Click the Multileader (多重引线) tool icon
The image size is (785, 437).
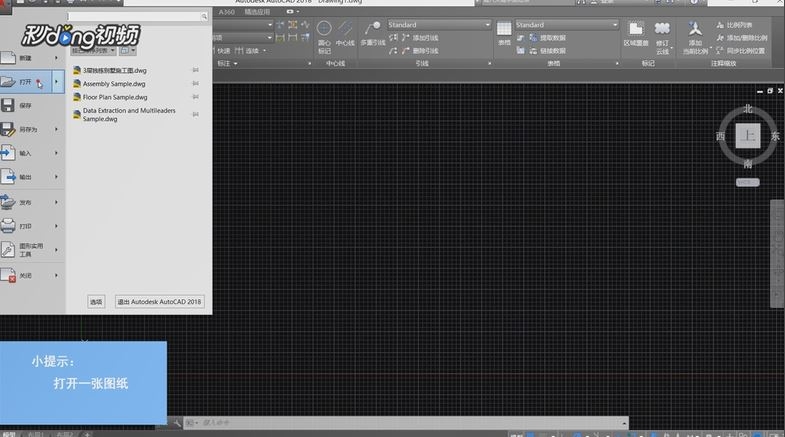tap(372, 29)
